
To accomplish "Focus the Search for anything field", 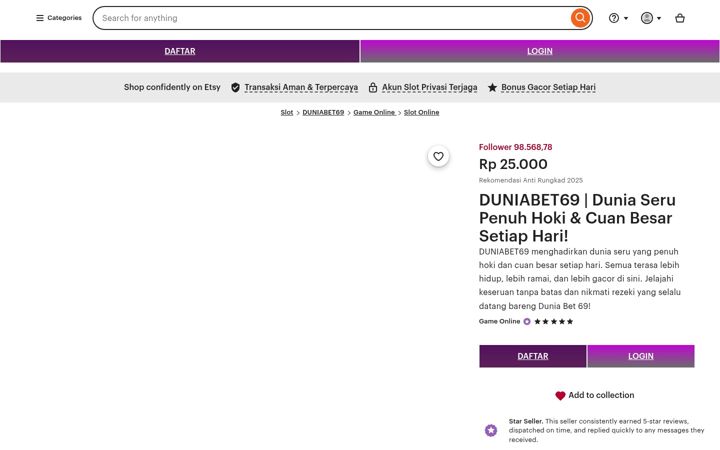I will pos(332,18).
